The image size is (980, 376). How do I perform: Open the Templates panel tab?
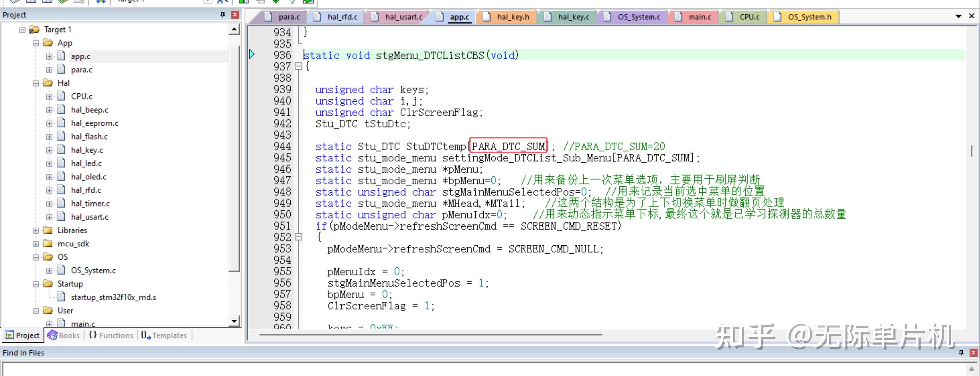(164, 335)
